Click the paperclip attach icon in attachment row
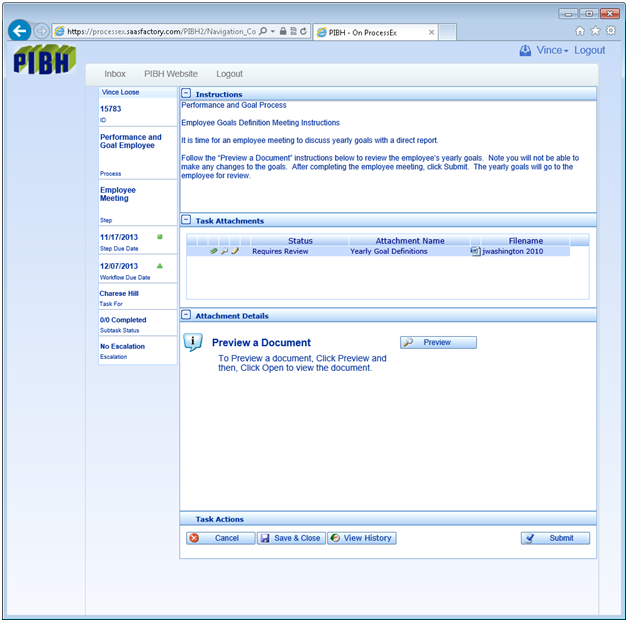 [213, 251]
